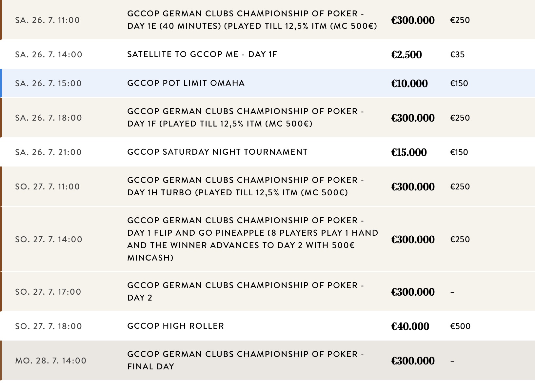Click €15.000 Saturday Night guarantee
The height and width of the screenshot is (392, 535).
(x=409, y=152)
